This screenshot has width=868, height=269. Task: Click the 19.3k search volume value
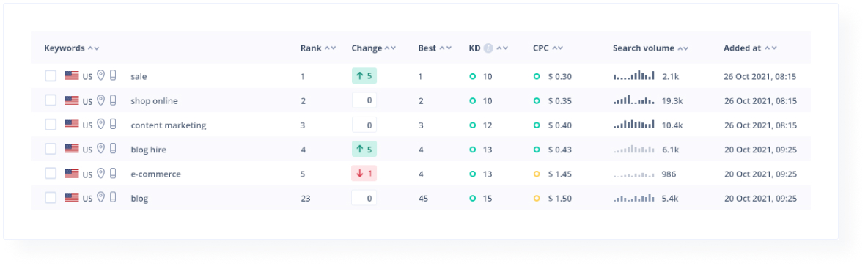(x=672, y=100)
